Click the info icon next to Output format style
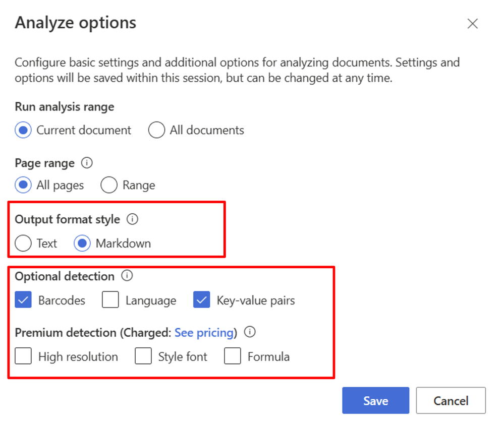Image resolution: width=504 pixels, height=428 pixels. 133,219
